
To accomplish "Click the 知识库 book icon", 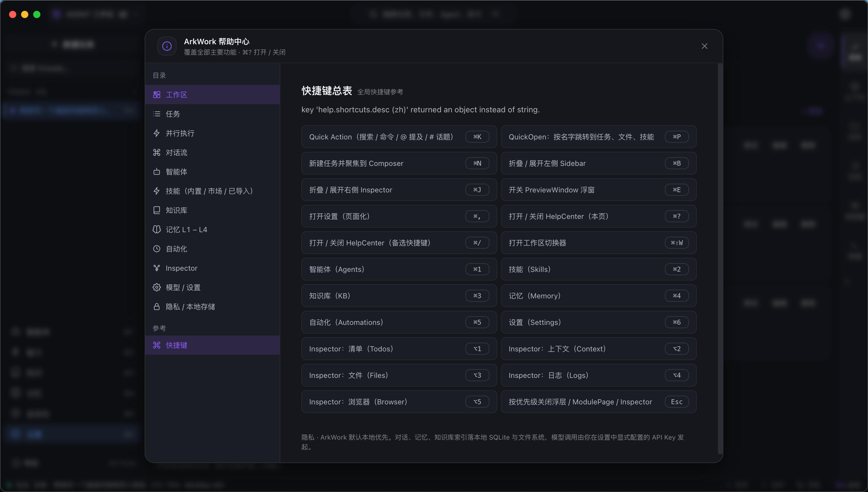I will (x=156, y=210).
